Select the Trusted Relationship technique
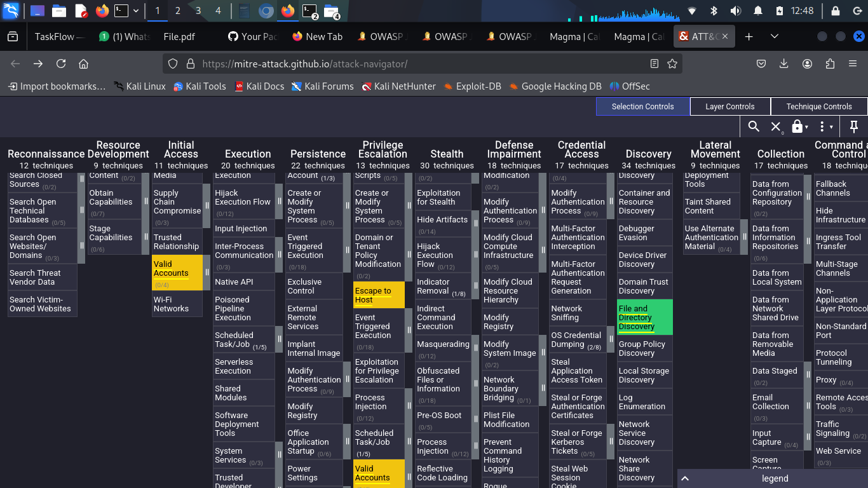The height and width of the screenshot is (488, 868). click(176, 241)
